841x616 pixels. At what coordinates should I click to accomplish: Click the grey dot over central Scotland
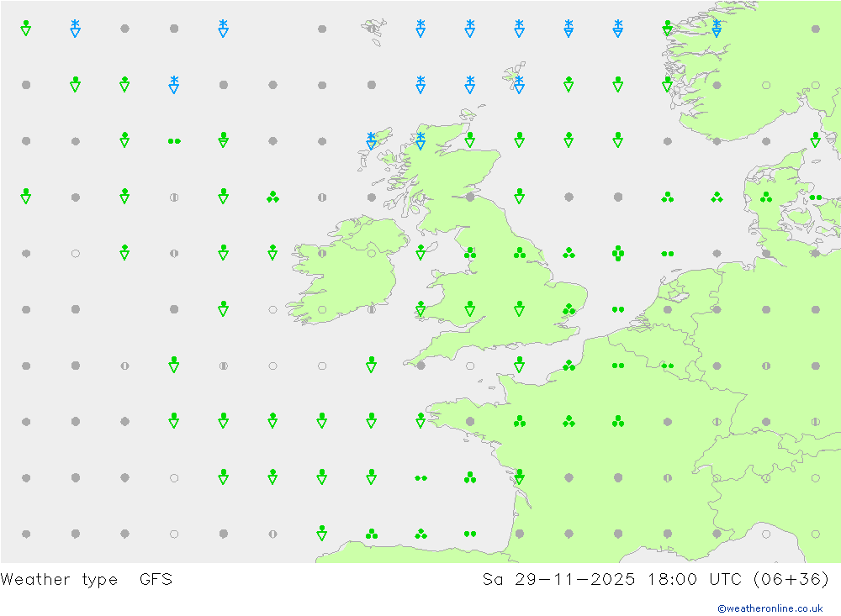470,197
